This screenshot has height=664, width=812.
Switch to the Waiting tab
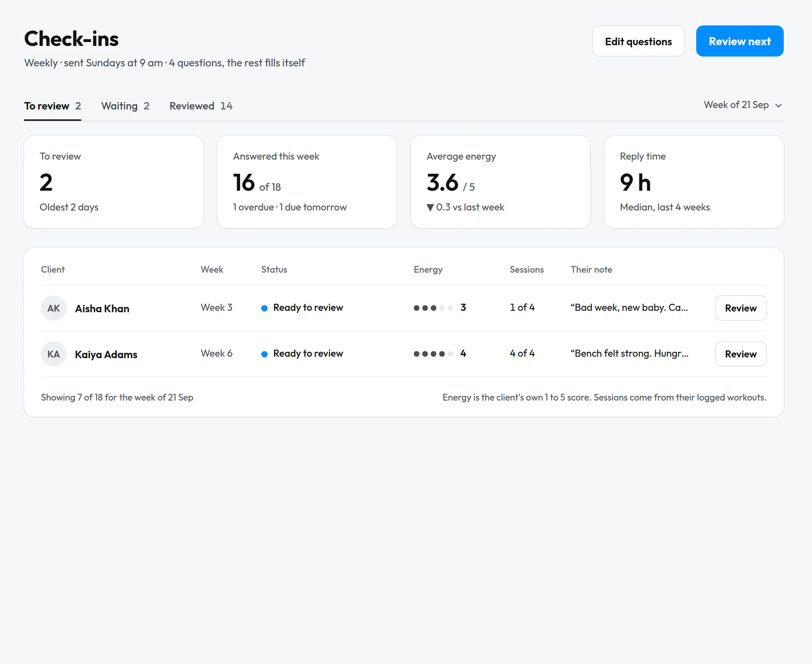pyautogui.click(x=125, y=106)
